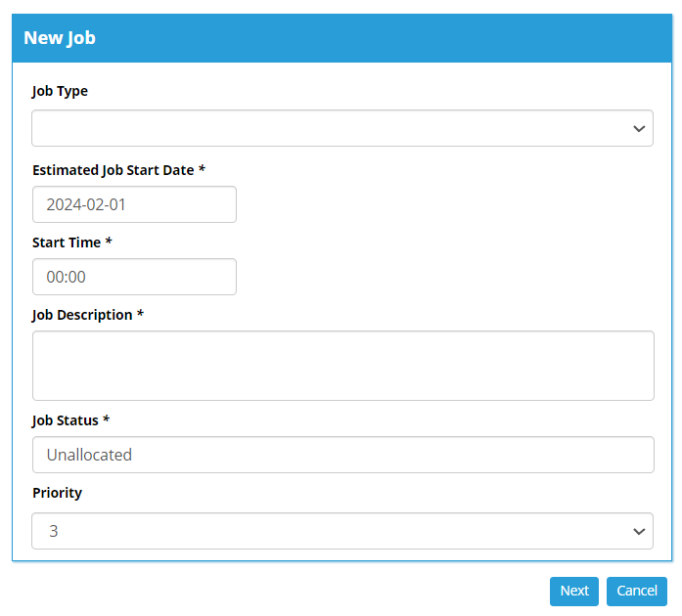Viewport: 682px width, 616px height.
Task: Click the Priority label text
Action: pyautogui.click(x=57, y=493)
